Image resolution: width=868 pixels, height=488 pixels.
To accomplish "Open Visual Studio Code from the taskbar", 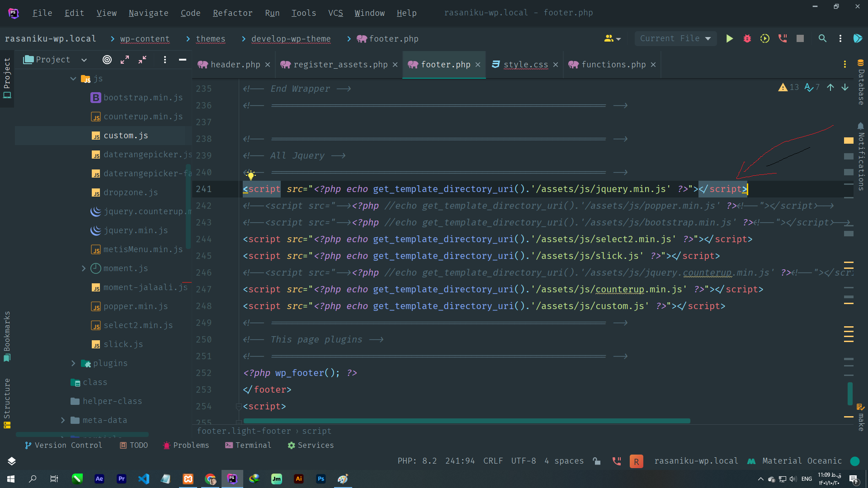I will [x=143, y=479].
